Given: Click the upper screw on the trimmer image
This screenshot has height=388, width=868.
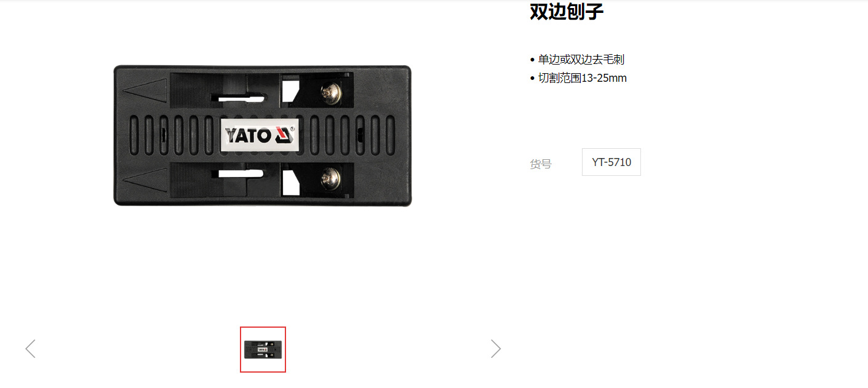Looking at the screenshot, I should click(332, 92).
